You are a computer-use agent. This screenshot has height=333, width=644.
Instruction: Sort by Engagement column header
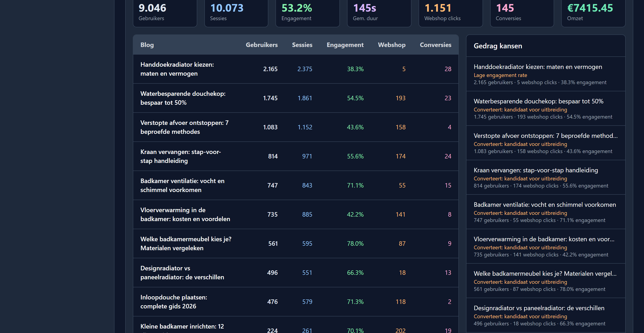click(345, 45)
